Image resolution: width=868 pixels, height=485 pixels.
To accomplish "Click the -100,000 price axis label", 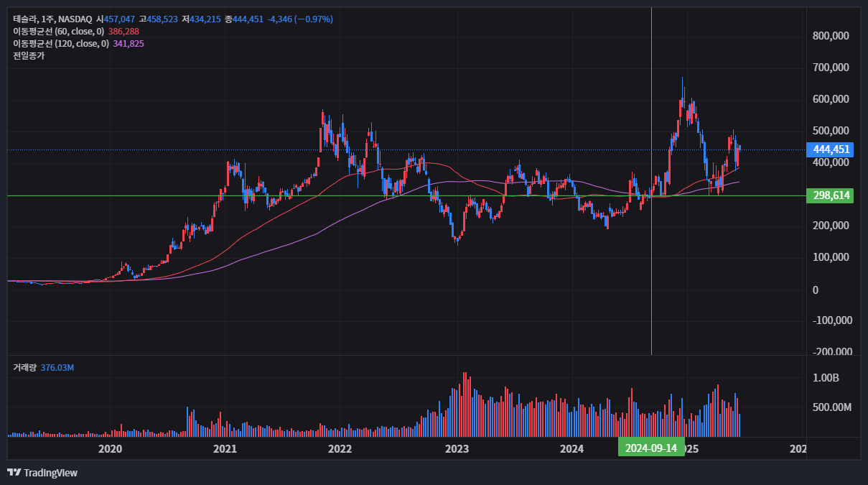I will click(831, 320).
